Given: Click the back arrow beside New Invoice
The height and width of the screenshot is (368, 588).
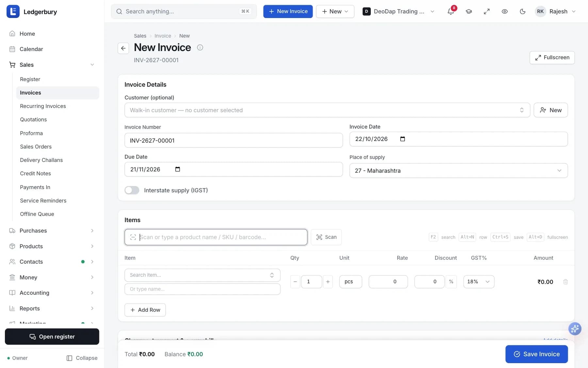Looking at the screenshot, I should pyautogui.click(x=123, y=48).
